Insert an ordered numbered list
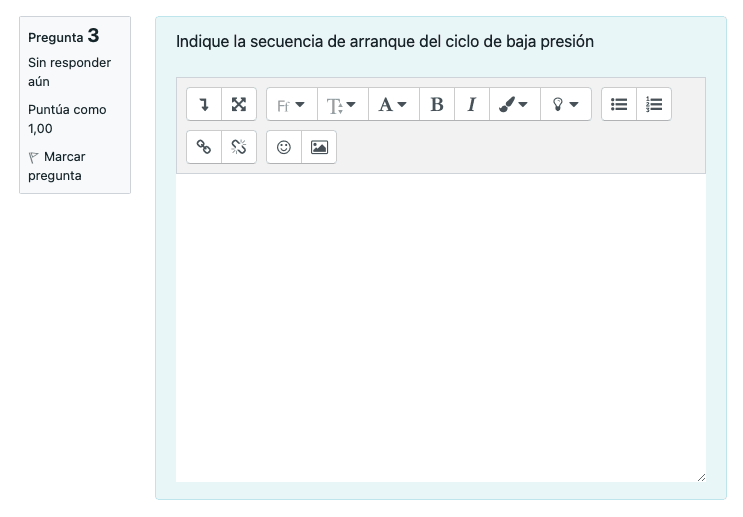This screenshot has width=743, height=517. click(654, 104)
